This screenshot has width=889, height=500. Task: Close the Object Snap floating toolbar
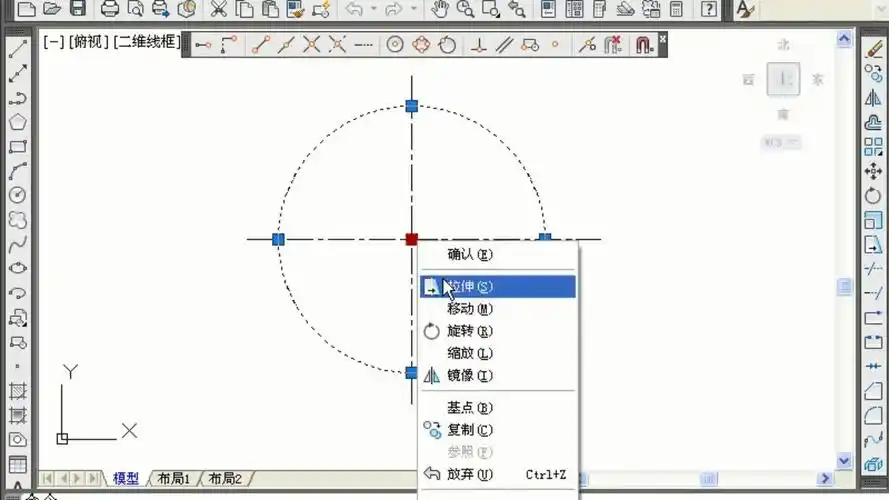(662, 39)
